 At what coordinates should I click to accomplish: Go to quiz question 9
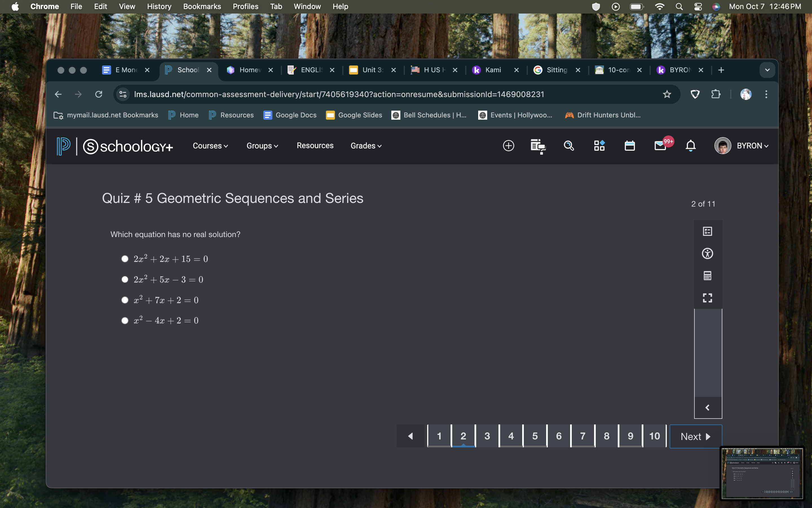coord(630,436)
